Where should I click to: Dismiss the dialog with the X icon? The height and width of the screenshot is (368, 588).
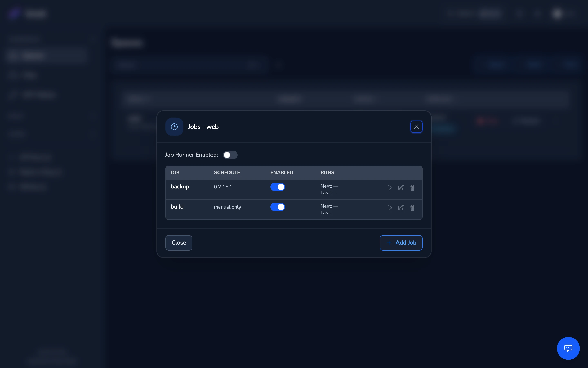(416, 127)
